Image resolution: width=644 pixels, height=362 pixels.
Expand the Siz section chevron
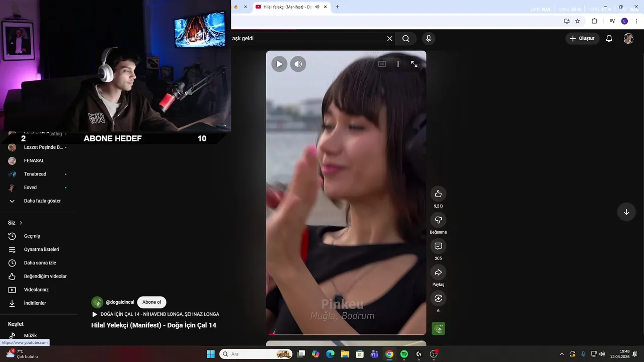point(21,223)
